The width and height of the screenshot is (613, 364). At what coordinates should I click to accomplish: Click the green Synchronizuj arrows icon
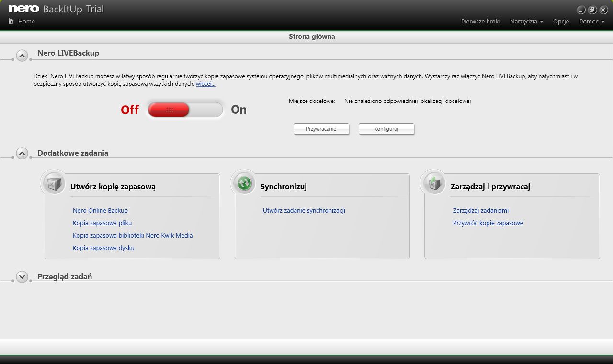(244, 182)
